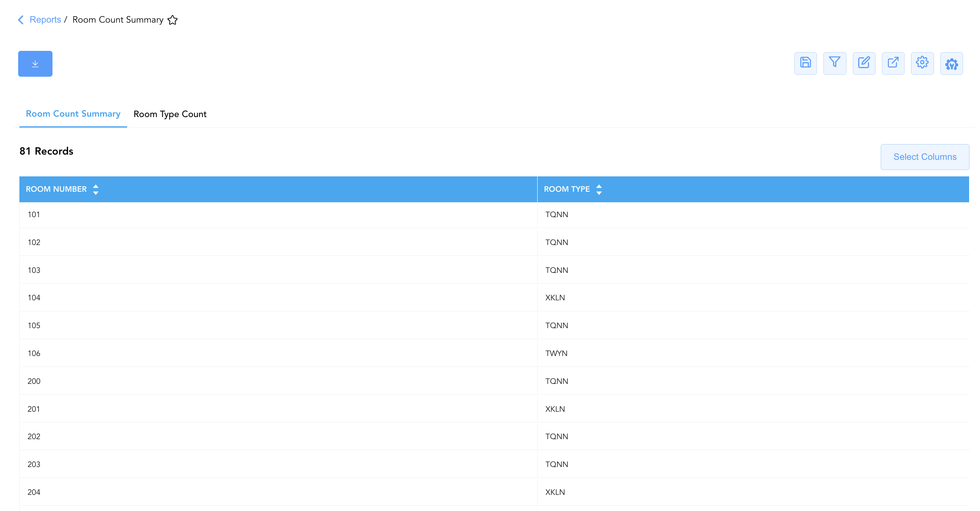Image resolution: width=980 pixels, height=511 pixels.
Task: Click room number 201 cell
Action: click(278, 409)
